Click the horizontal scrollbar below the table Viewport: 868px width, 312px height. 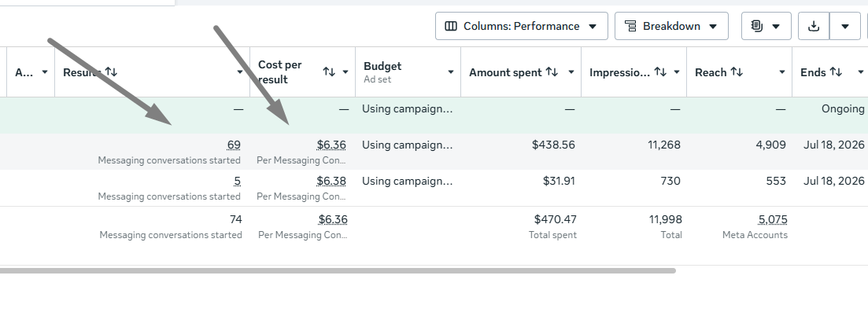point(338,271)
